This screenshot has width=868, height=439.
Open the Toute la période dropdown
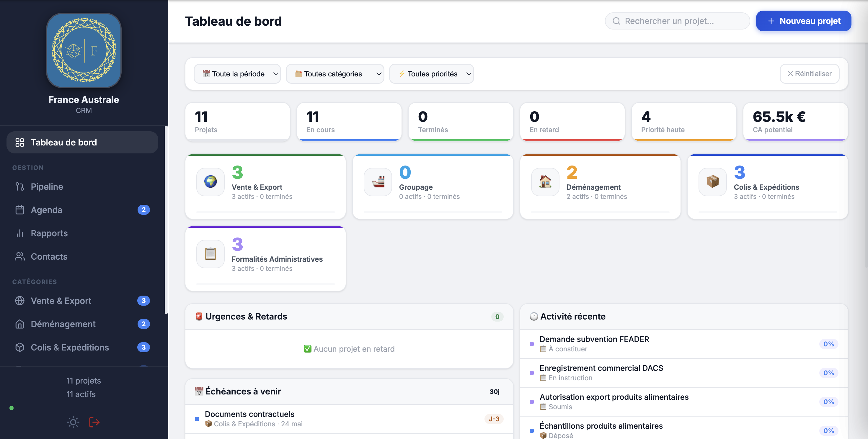[x=237, y=74]
